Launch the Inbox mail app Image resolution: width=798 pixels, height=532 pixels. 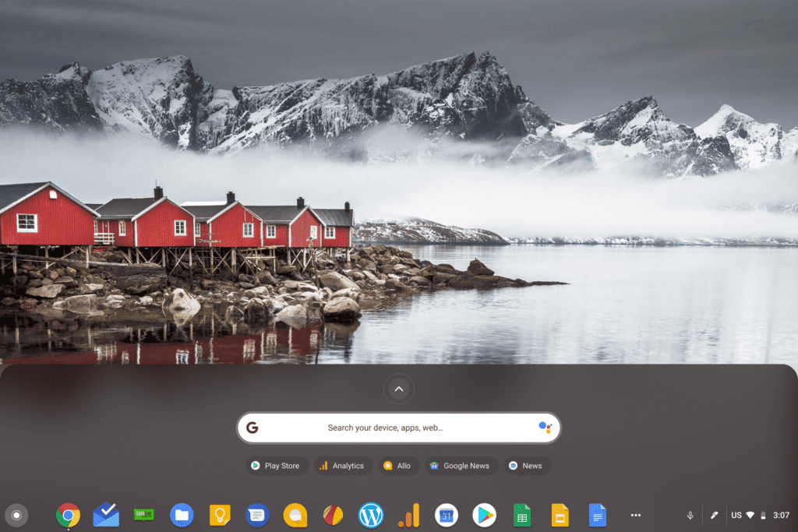[x=106, y=515]
